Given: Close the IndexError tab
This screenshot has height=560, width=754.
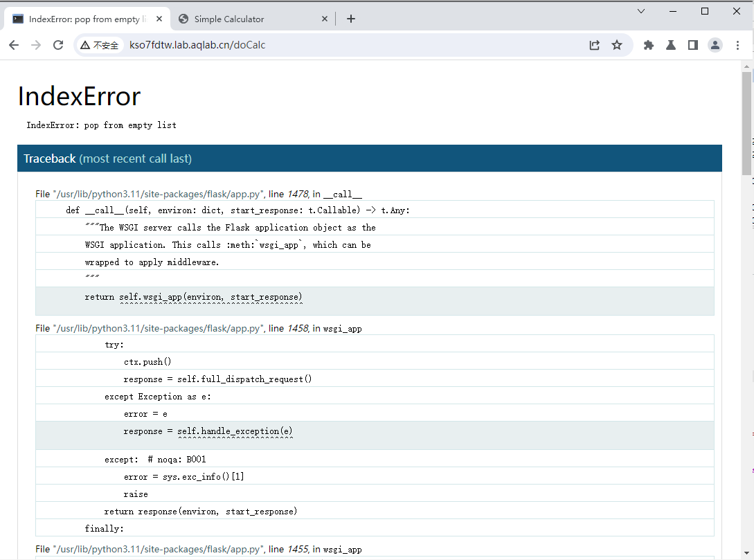Looking at the screenshot, I should tap(159, 19).
